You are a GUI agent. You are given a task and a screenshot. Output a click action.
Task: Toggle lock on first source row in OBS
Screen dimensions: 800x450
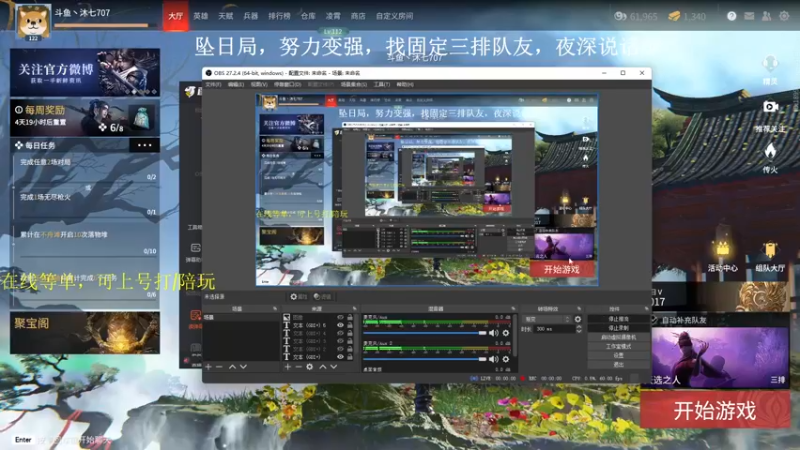coord(350,317)
